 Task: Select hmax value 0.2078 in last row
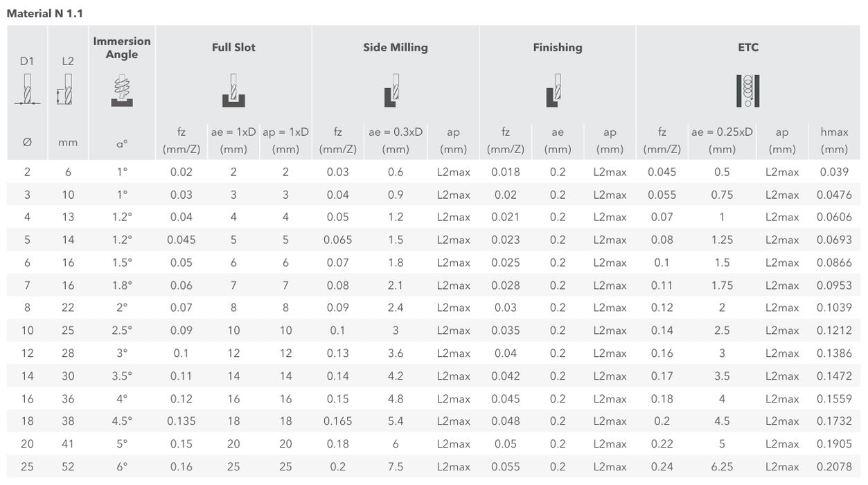(834, 467)
